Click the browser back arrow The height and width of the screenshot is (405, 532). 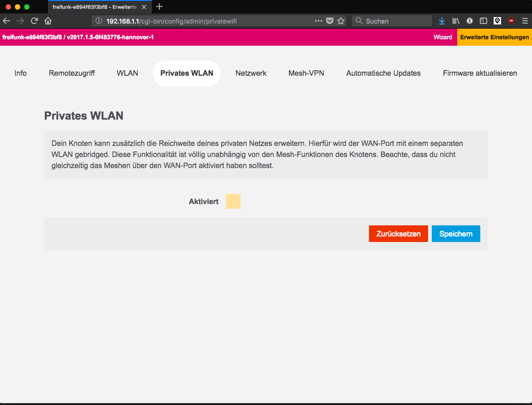6,21
